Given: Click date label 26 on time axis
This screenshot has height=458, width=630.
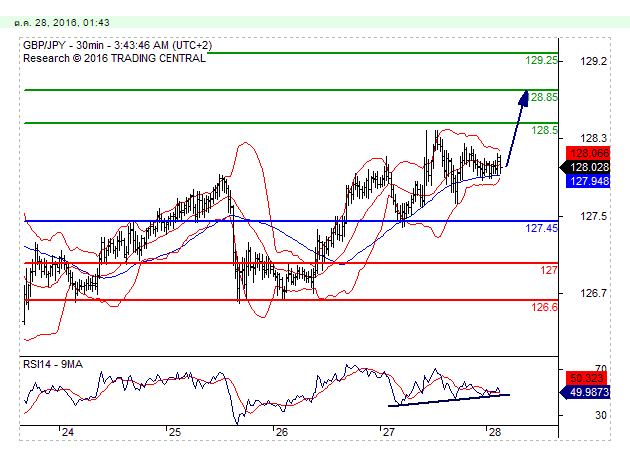Looking at the screenshot, I should point(282,432).
